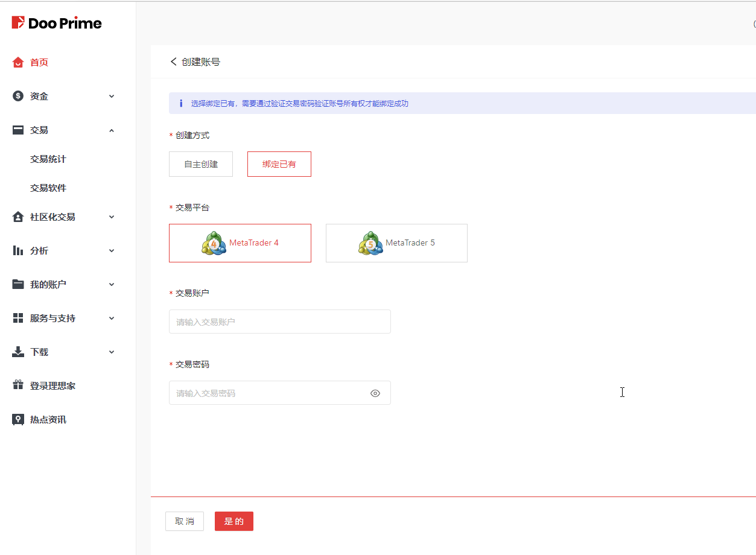This screenshot has height=555, width=756.
Task: Collapse the 交易 sidebar section
Action: (x=112, y=130)
